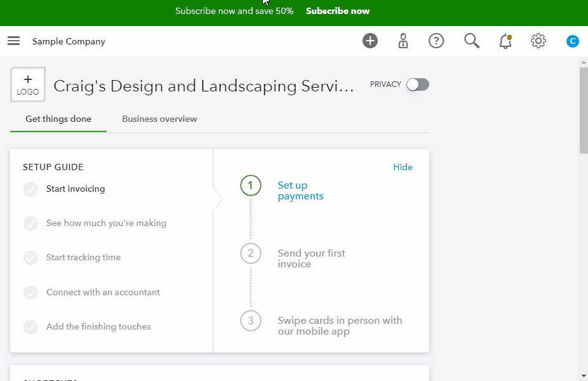Expand Connect with an accountant step
This screenshot has width=588, height=381.
pyautogui.click(x=103, y=292)
